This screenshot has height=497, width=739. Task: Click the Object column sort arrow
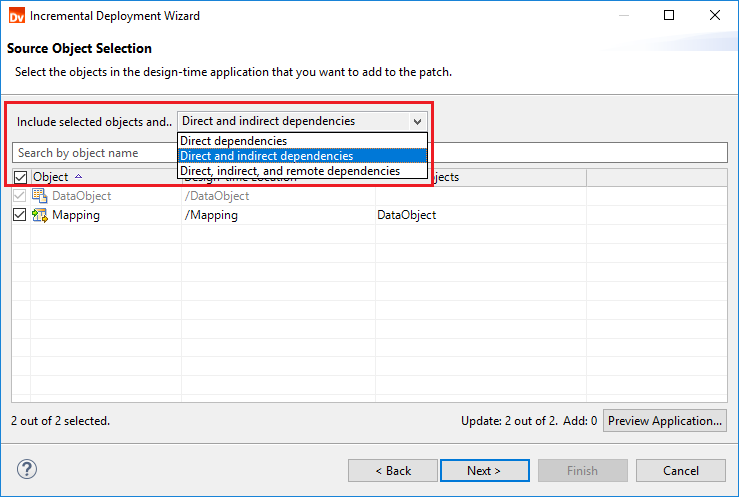pos(79,177)
